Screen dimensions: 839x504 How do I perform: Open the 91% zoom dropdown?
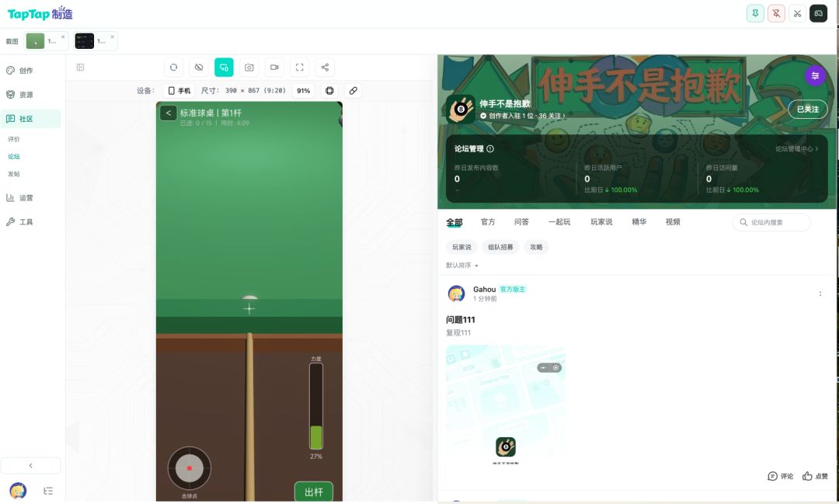click(304, 91)
